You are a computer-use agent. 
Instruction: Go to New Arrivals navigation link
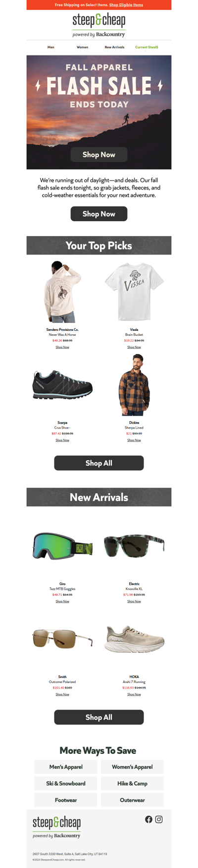click(114, 47)
